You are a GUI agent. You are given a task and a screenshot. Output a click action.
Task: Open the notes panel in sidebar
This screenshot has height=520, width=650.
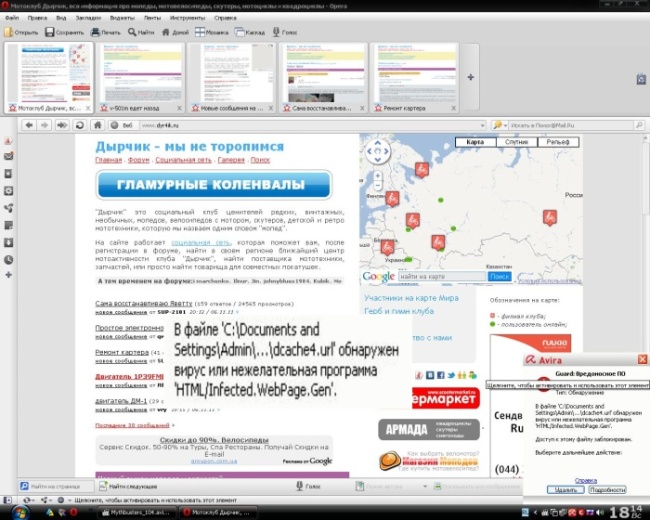8,225
